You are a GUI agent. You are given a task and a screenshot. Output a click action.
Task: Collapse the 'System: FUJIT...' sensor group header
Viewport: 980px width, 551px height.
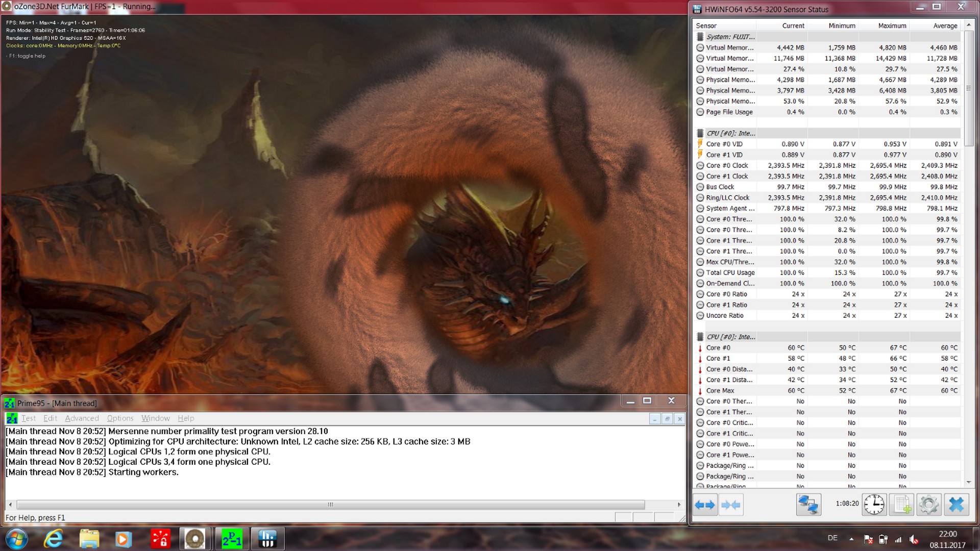tap(828, 37)
